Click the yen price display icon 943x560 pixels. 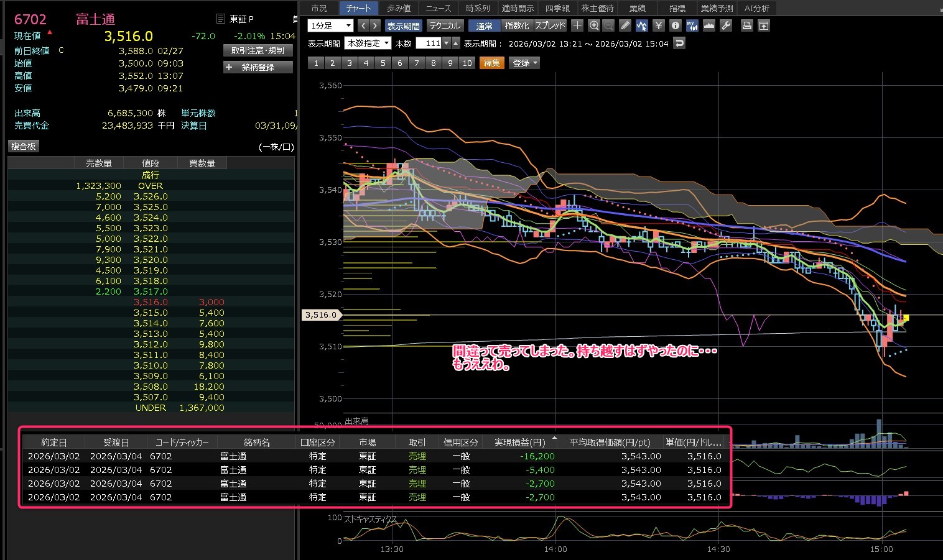[659, 25]
